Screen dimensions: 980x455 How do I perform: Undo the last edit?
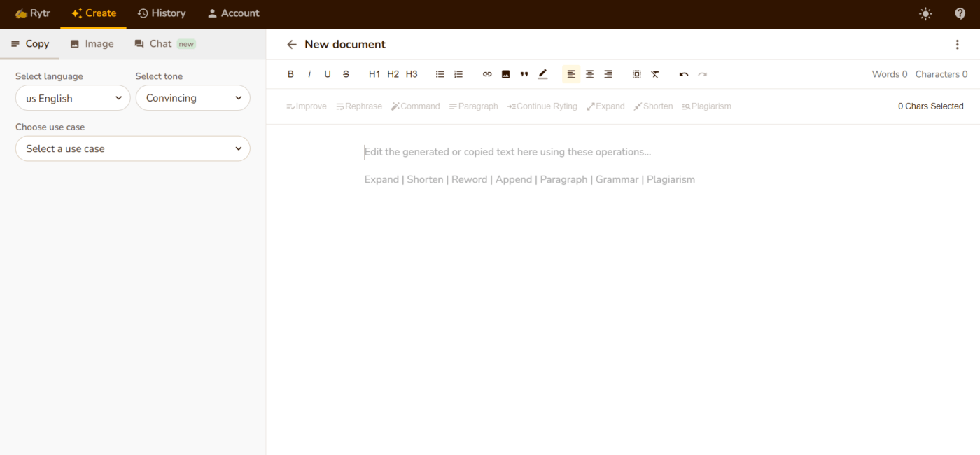(684, 74)
